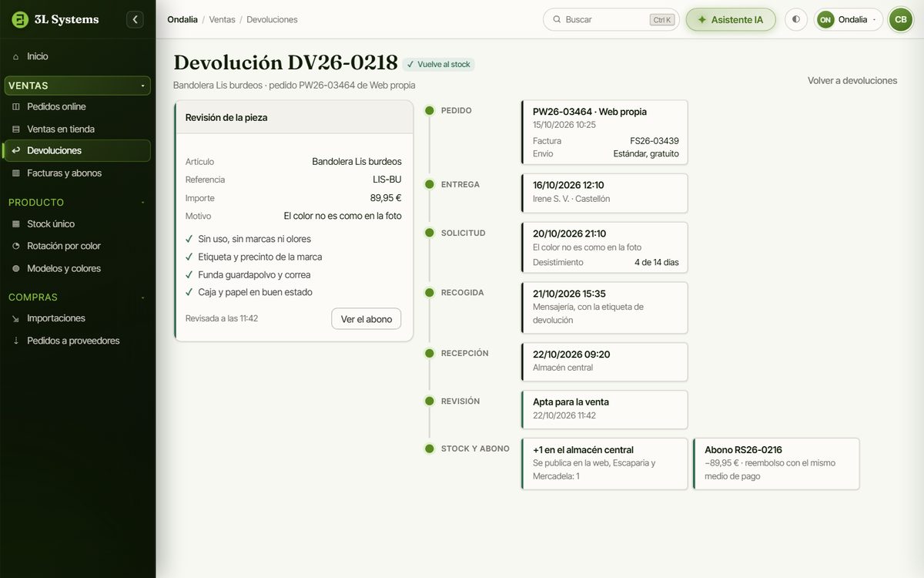
Task: Click the 20/10/2026 21:10 solicitud card
Action: 604,248
